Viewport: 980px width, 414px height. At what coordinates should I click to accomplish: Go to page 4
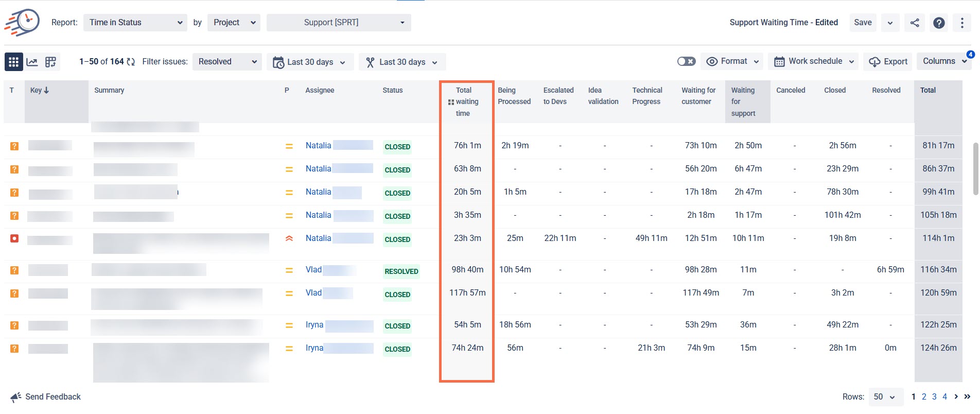[x=944, y=396]
